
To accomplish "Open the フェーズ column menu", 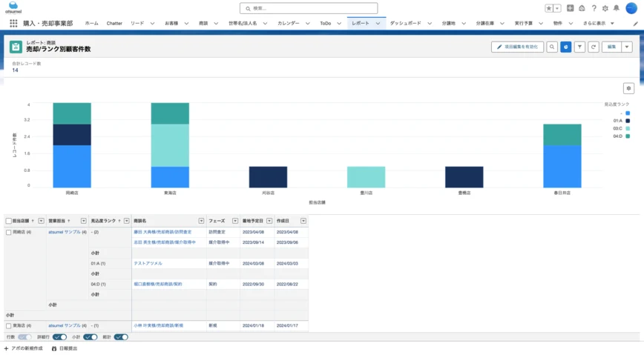I will pos(235,221).
